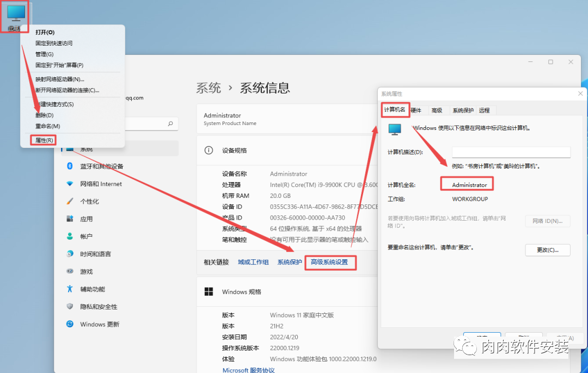Open the 系统保护 related link
Image resolution: width=588 pixels, height=373 pixels.
290,262
